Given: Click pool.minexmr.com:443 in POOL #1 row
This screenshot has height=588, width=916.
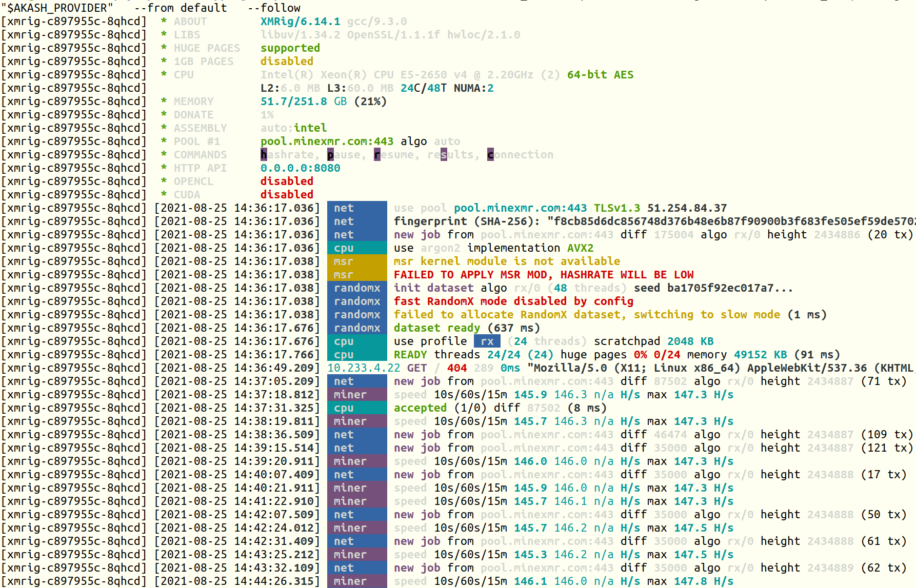Looking at the screenshot, I should click(327, 141).
